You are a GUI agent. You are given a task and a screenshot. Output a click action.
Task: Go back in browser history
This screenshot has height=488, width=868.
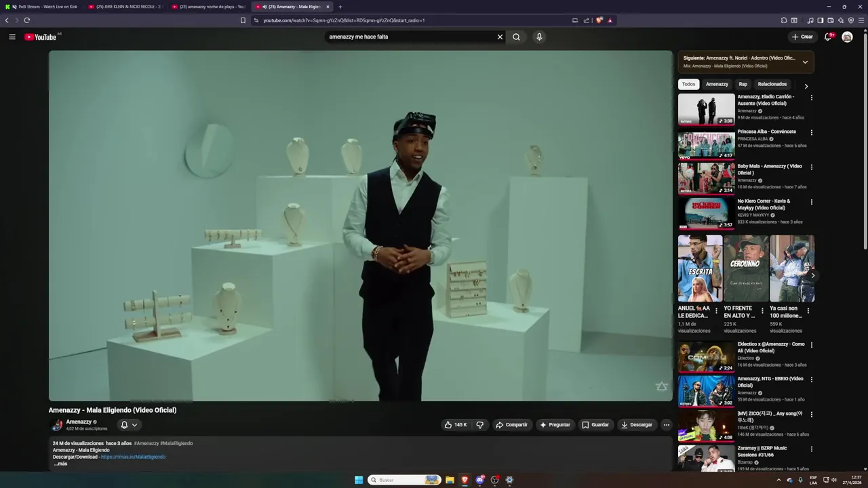tap(7, 20)
